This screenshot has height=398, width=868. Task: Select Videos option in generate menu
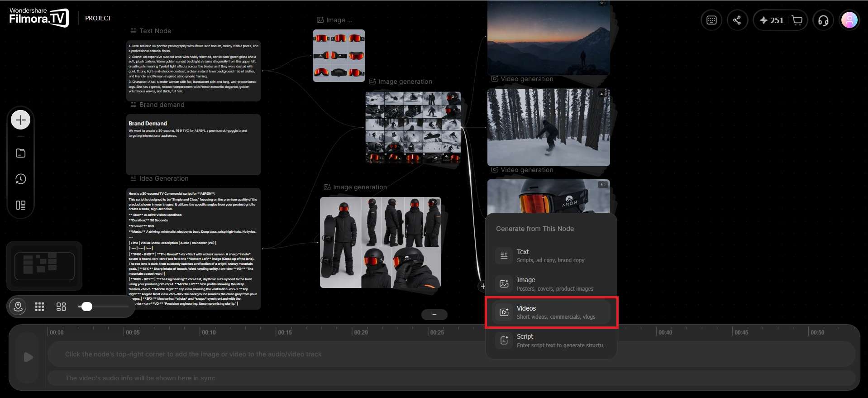click(x=551, y=312)
